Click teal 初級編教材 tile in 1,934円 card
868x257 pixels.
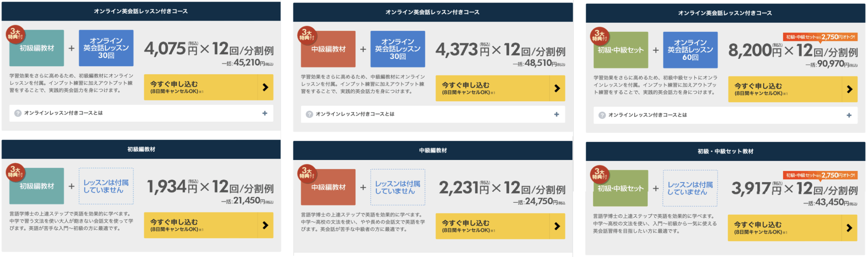coord(37,186)
